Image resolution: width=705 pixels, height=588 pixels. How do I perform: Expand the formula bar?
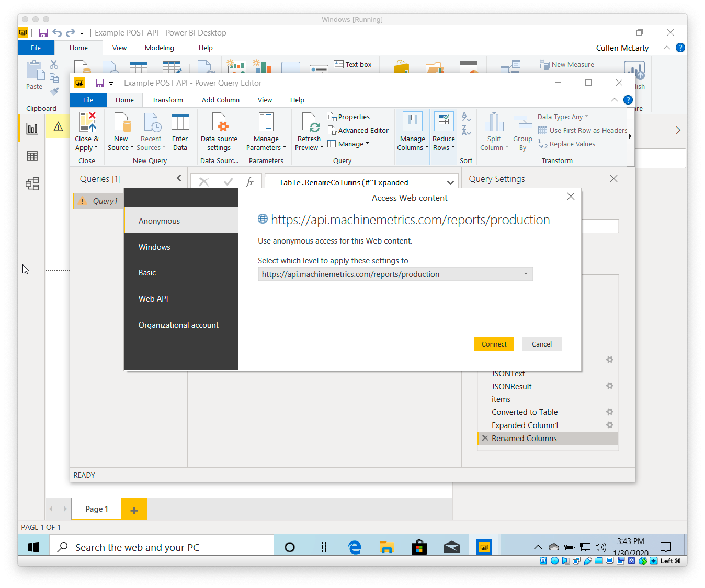[450, 182]
